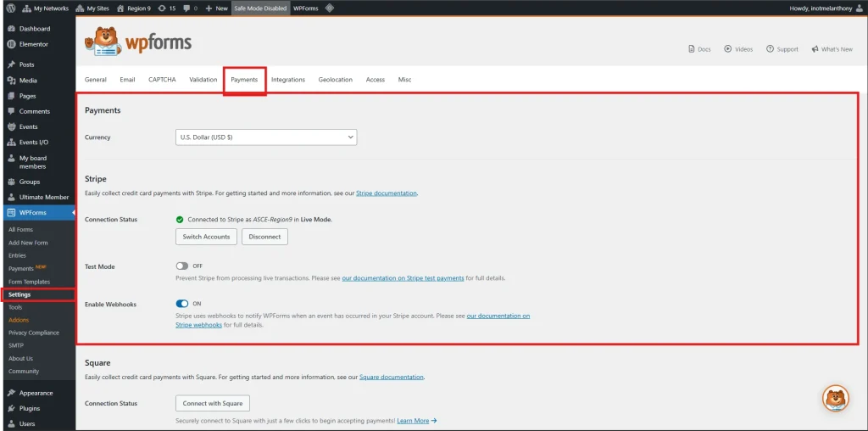
Task: Open Ultimate Member in sidebar
Action: click(x=39, y=197)
